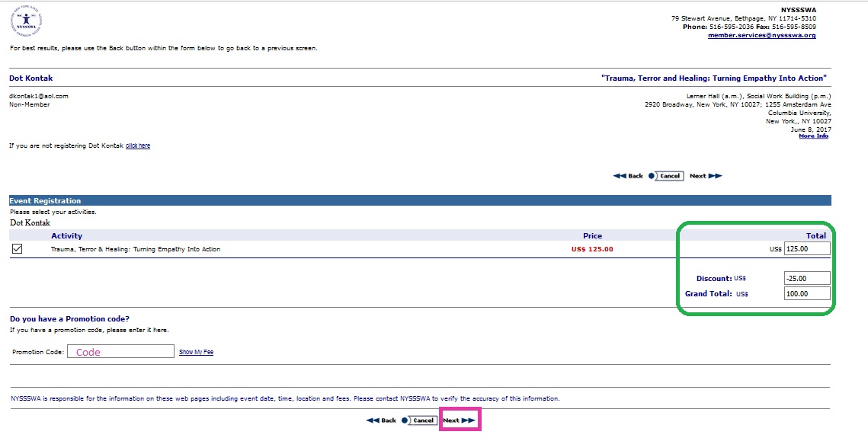Open the More Info link under the event date
Viewport: 868px width, 438px height.
[813, 136]
